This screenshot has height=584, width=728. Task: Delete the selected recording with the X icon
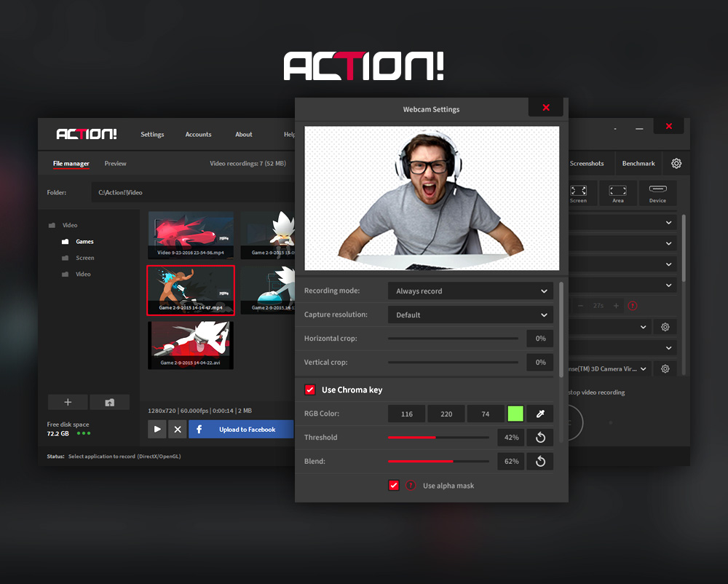[177, 429]
